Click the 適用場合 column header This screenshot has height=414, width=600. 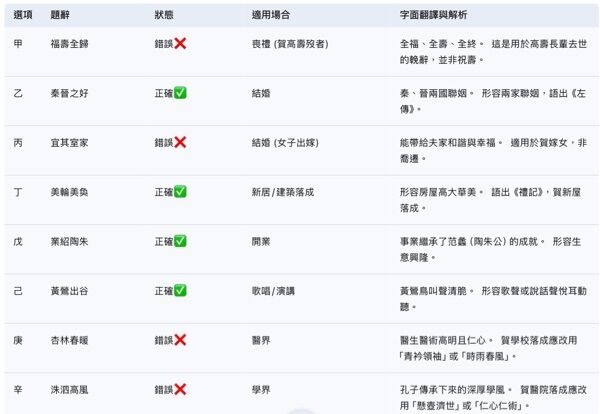pyautogui.click(x=271, y=15)
